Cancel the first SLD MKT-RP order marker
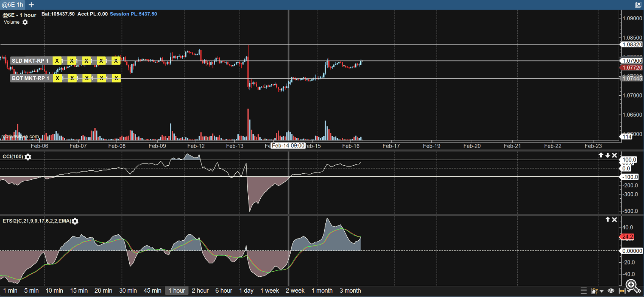 pos(57,61)
